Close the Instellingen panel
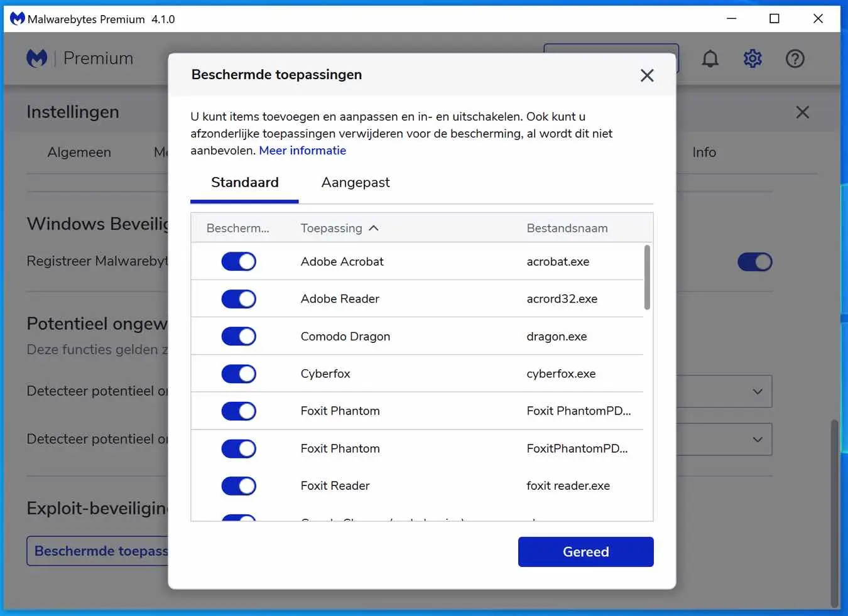This screenshot has height=616, width=848. (802, 112)
